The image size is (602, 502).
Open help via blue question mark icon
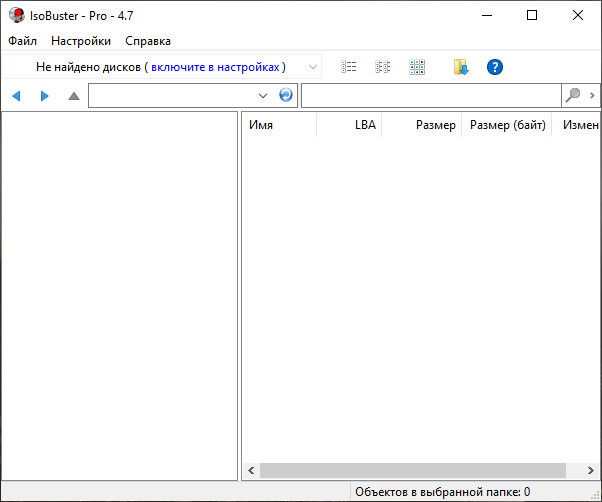[495, 67]
